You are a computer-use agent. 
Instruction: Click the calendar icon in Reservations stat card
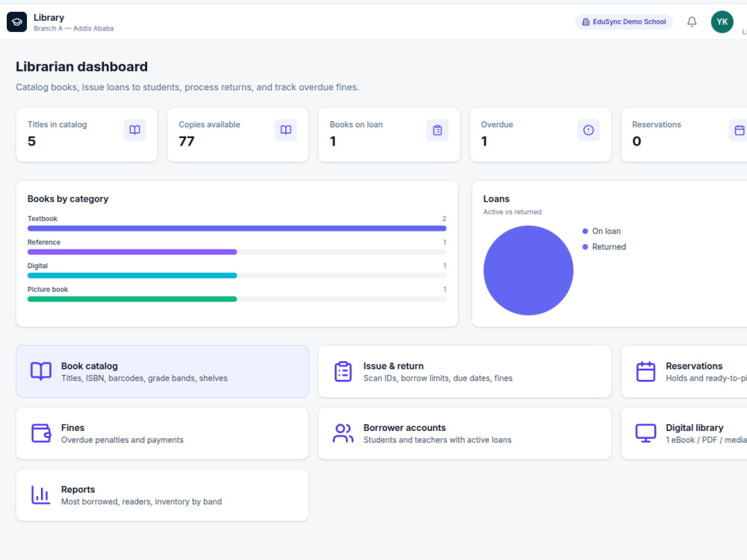739,130
